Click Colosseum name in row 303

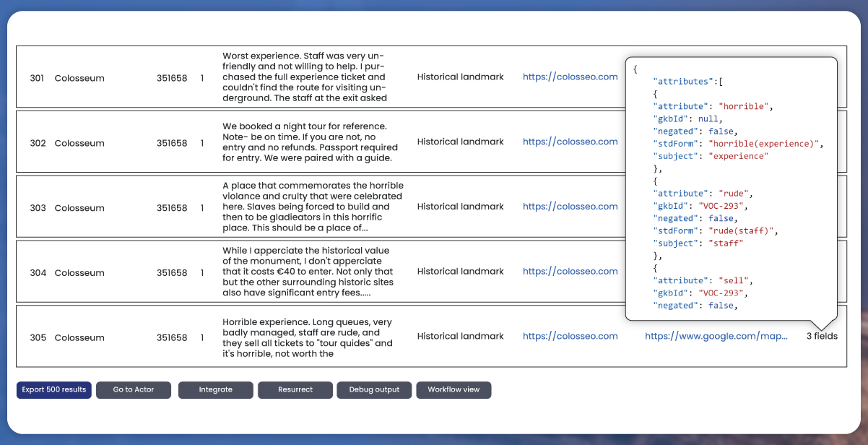tap(79, 208)
